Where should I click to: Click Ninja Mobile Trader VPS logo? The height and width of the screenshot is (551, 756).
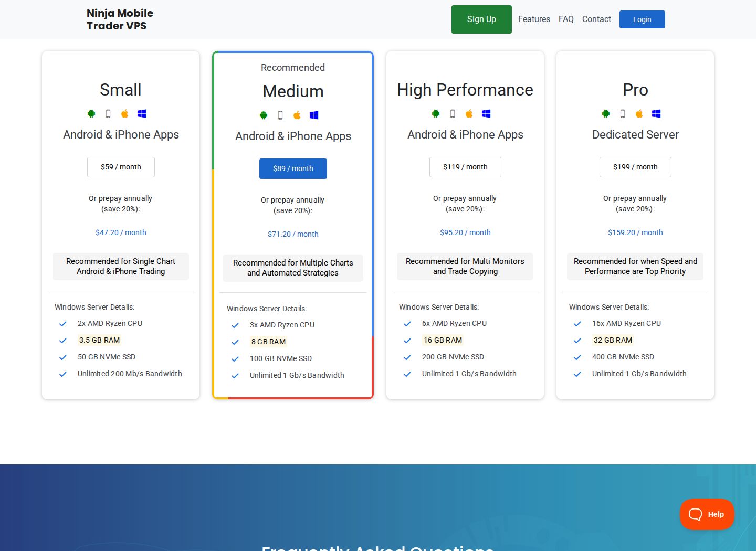(x=120, y=19)
